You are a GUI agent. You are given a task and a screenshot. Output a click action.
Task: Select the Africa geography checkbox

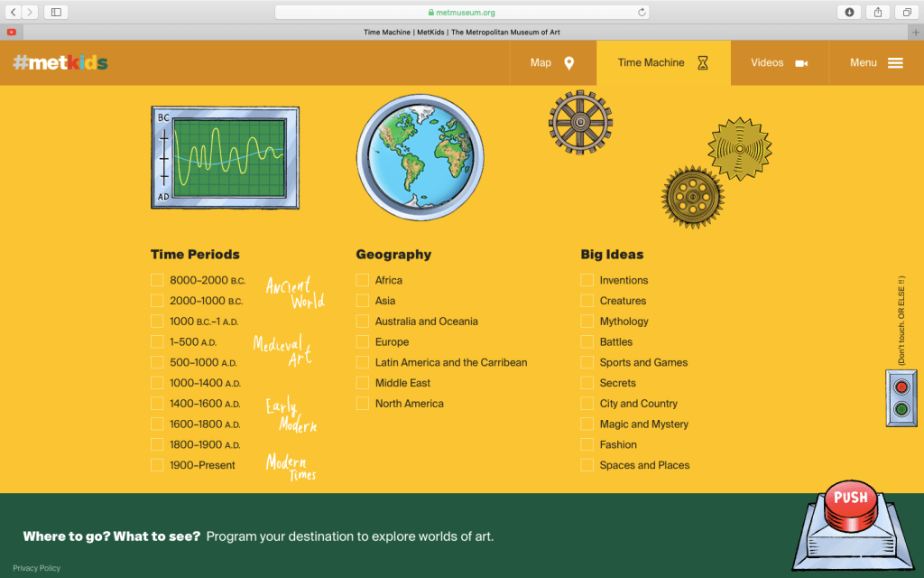(363, 280)
